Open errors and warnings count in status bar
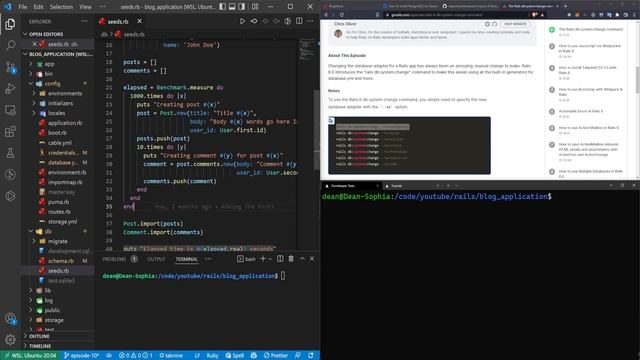Screen dimensions: 640x360 tap(136, 356)
